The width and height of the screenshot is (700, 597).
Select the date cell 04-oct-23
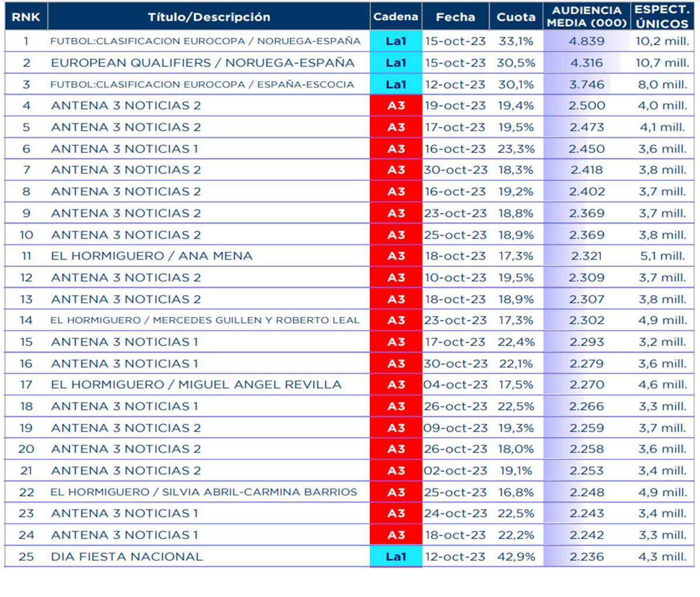455,385
